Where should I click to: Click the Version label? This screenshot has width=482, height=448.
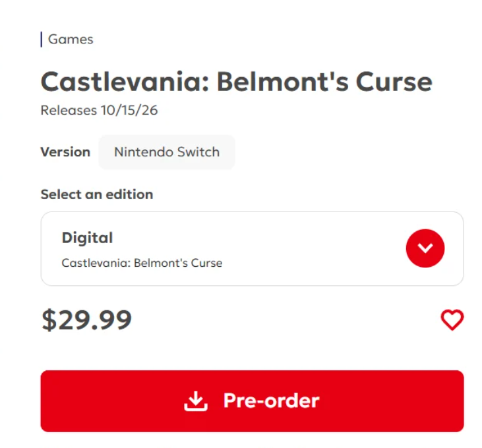[x=65, y=152]
